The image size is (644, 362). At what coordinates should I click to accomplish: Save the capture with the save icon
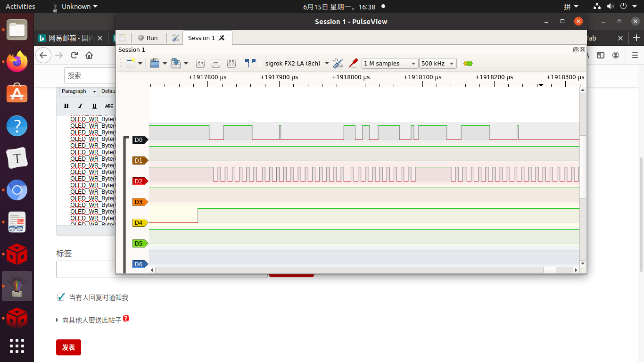[x=176, y=63]
